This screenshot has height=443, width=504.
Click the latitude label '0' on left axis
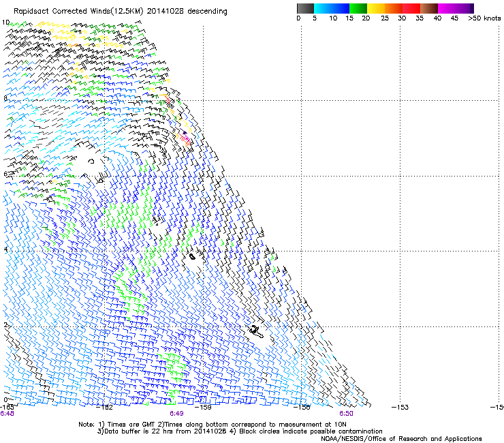pos(5,399)
